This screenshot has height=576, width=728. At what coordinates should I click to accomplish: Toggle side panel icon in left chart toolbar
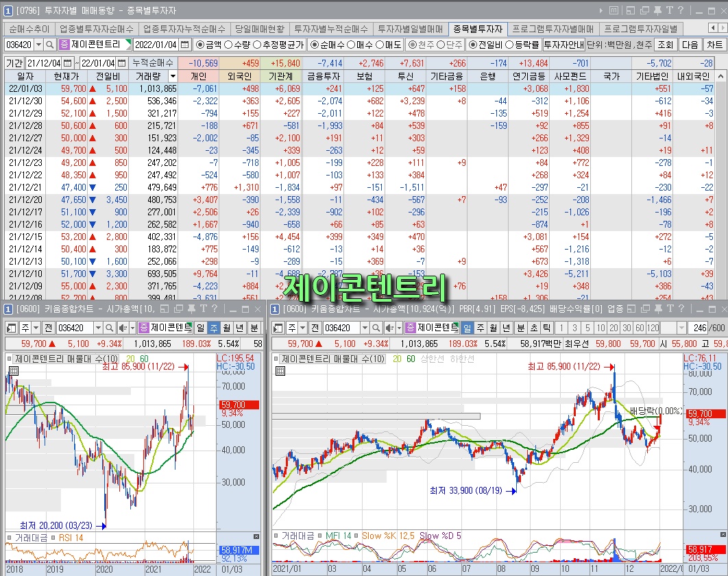coord(12,328)
